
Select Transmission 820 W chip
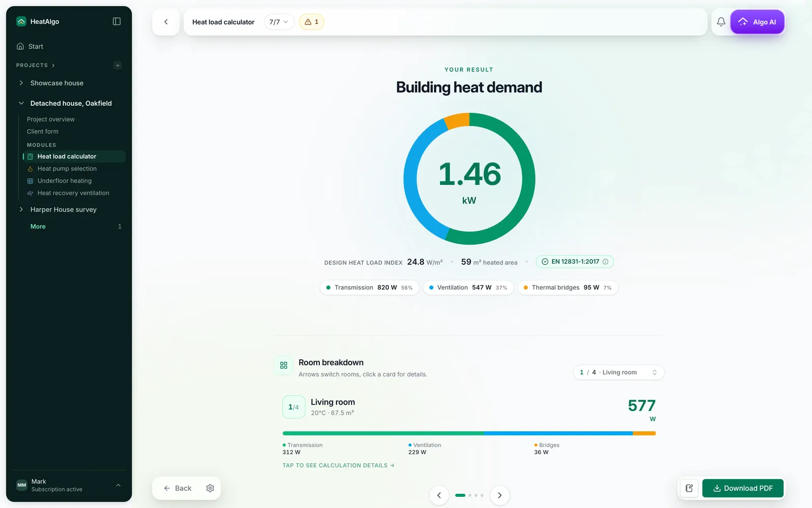point(369,288)
